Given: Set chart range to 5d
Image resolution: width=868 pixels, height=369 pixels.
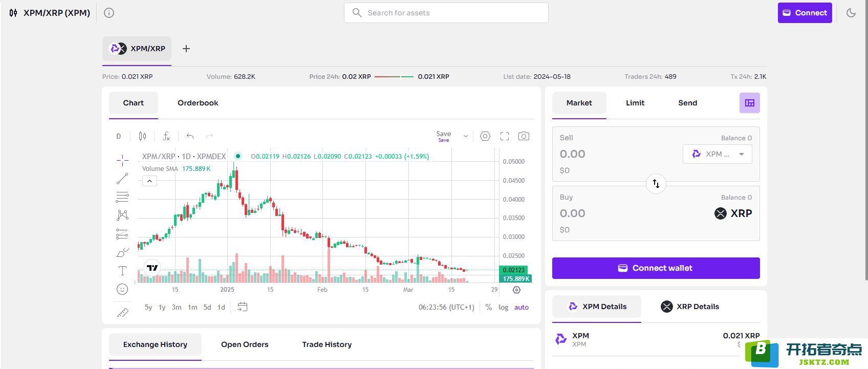Looking at the screenshot, I should coord(207,307).
